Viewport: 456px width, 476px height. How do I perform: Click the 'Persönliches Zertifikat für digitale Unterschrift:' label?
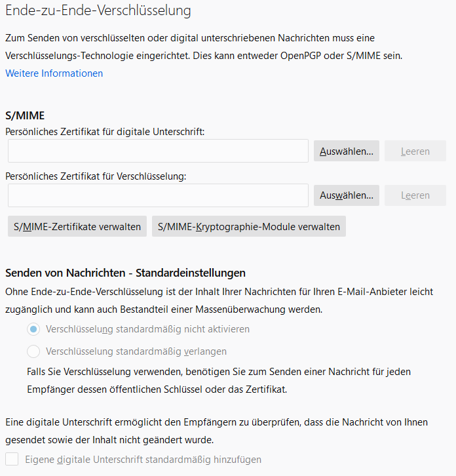pyautogui.click(x=105, y=132)
